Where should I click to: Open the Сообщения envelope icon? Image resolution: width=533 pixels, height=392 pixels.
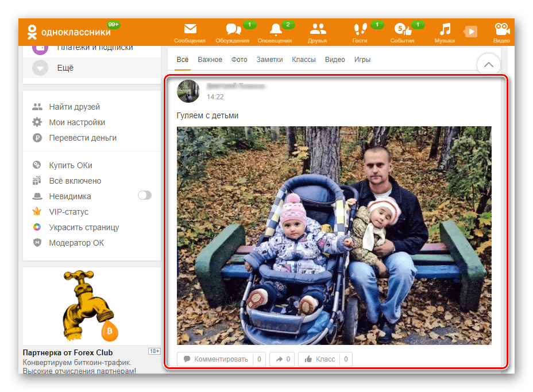click(190, 29)
